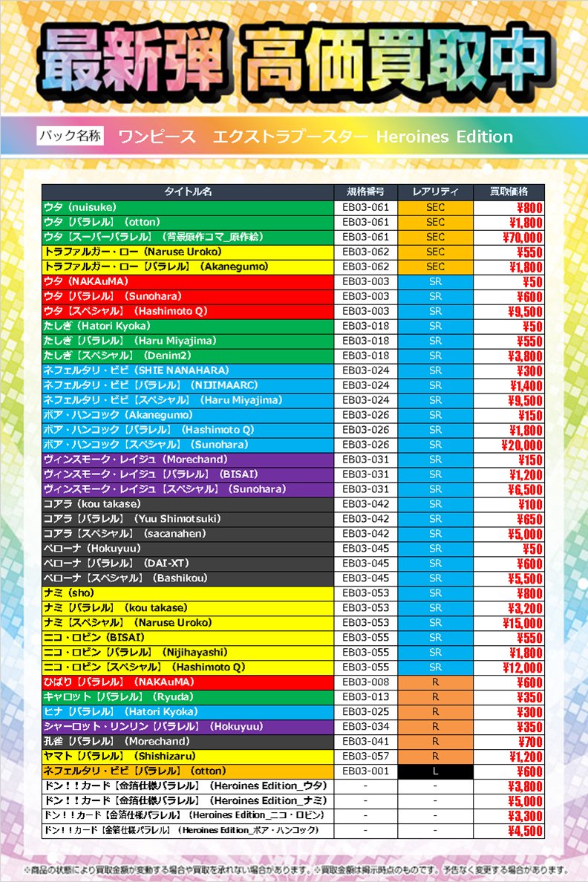Image resolution: width=588 pixels, height=882 pixels.
Task: Select ウタ【パラレル】(Sunohara) row title
Action: tap(188, 296)
